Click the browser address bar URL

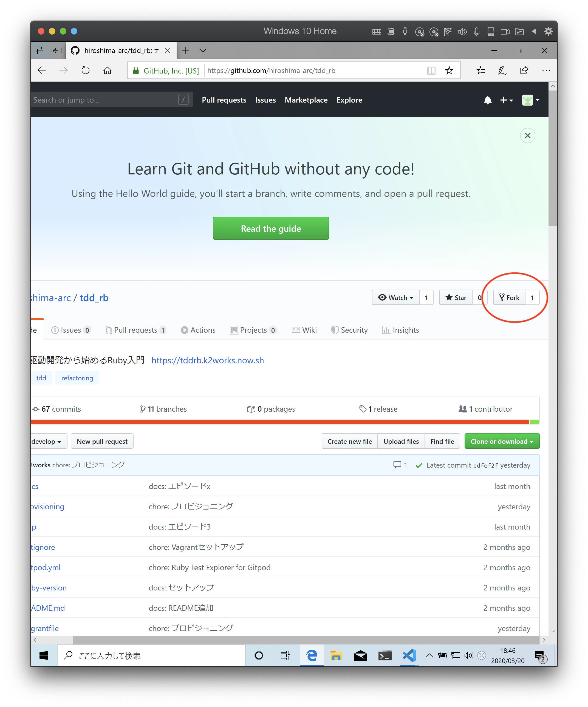(271, 70)
